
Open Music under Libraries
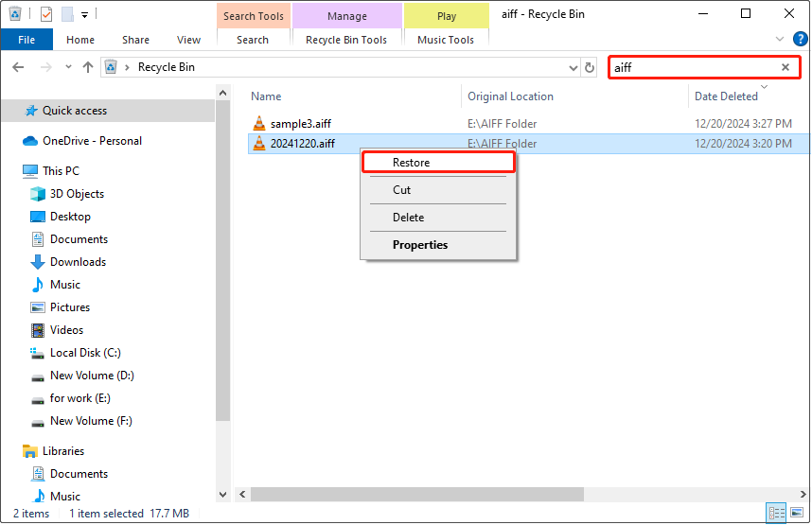[x=64, y=497]
